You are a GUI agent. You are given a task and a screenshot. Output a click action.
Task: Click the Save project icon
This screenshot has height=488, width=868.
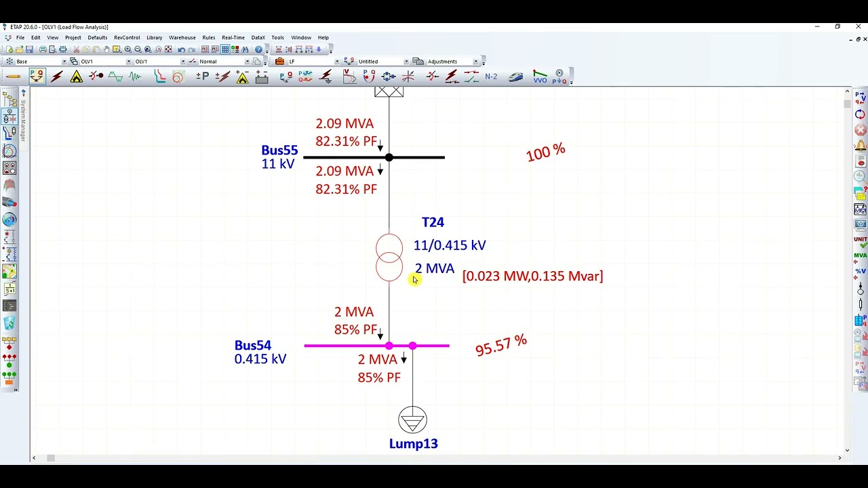pos(29,49)
